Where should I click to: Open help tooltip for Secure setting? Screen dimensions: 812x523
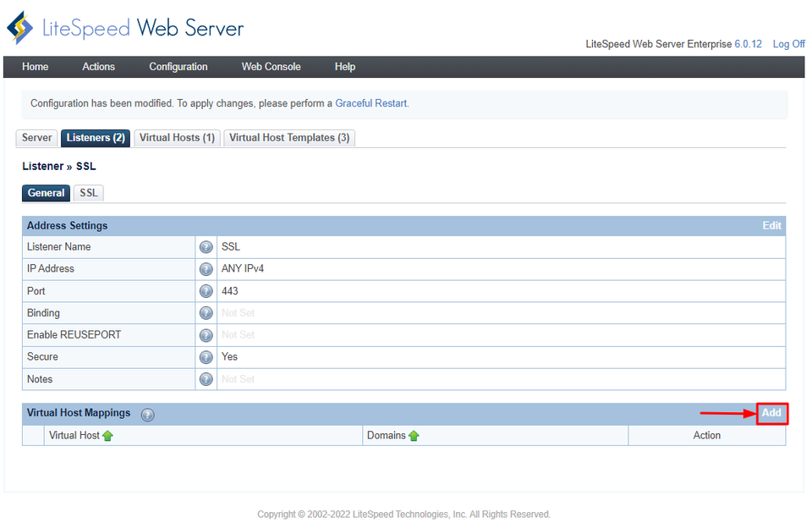(206, 356)
